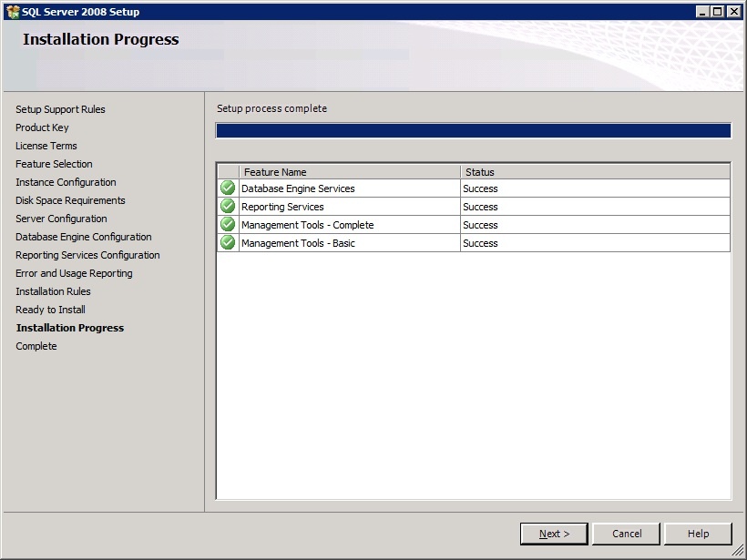Click Success status of Database Engine Services
This screenshot has width=747, height=560.
coord(480,188)
